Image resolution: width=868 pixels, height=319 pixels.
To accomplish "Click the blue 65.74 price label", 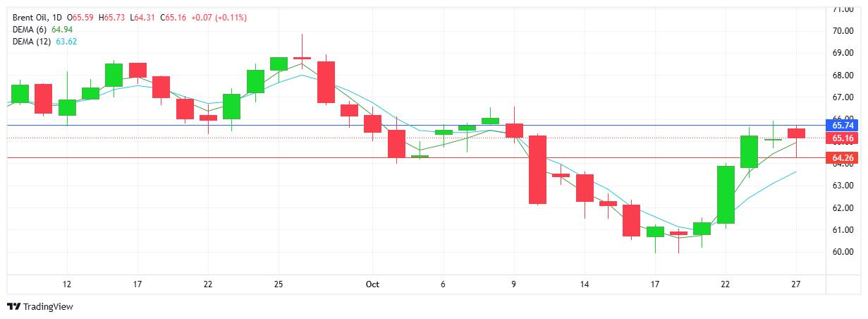I will 843,125.
